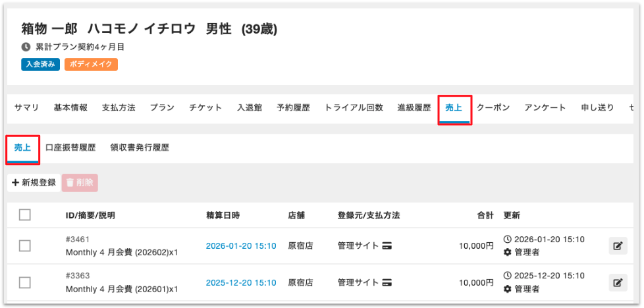Viewport: 644px width, 308px height.
Task: Switch to the 領収書発行履歴 sub-tab
Action: [x=140, y=147]
